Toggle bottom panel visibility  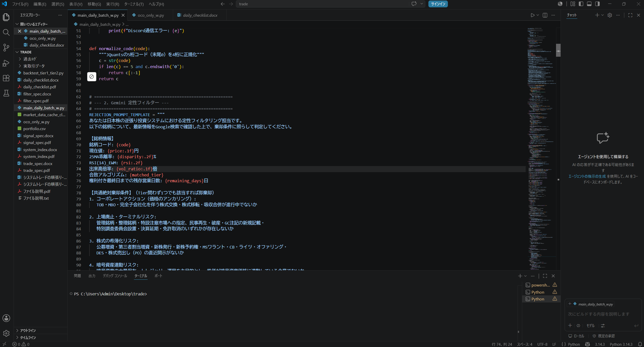[x=589, y=4]
